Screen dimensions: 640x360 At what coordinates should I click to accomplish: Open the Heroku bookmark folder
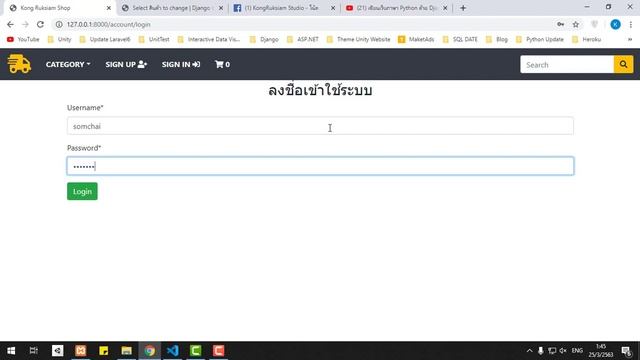pos(587,40)
